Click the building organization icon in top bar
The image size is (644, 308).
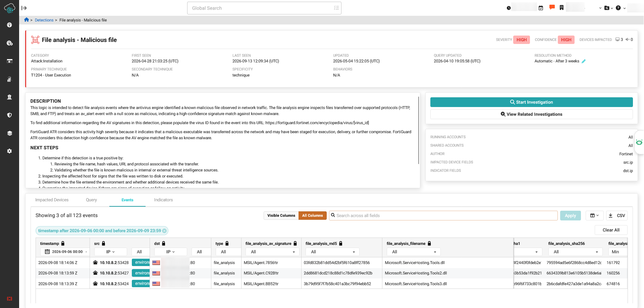tap(561, 8)
